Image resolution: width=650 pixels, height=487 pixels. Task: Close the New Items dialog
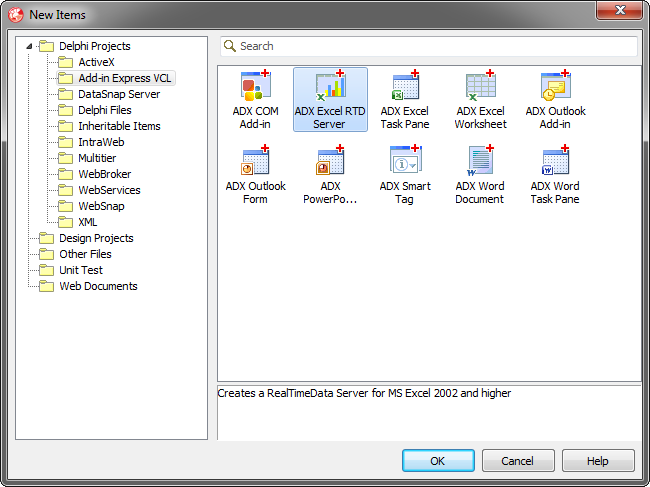(619, 10)
